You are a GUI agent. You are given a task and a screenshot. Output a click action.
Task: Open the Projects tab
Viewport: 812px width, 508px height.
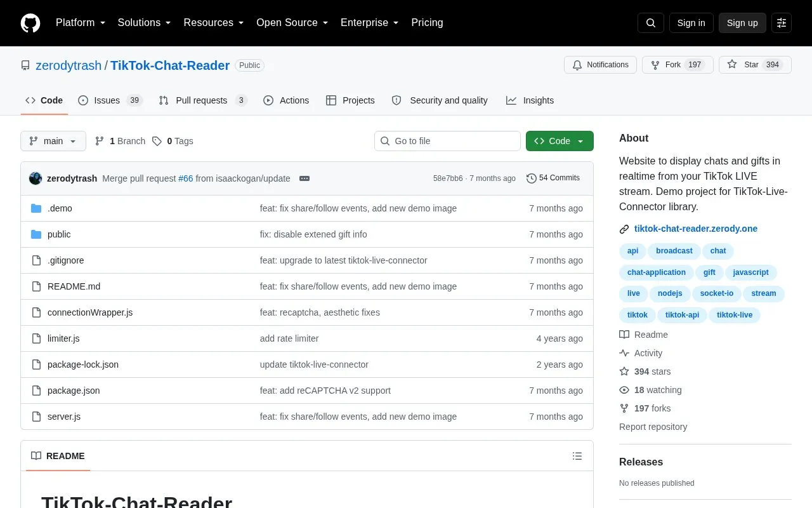(x=350, y=100)
